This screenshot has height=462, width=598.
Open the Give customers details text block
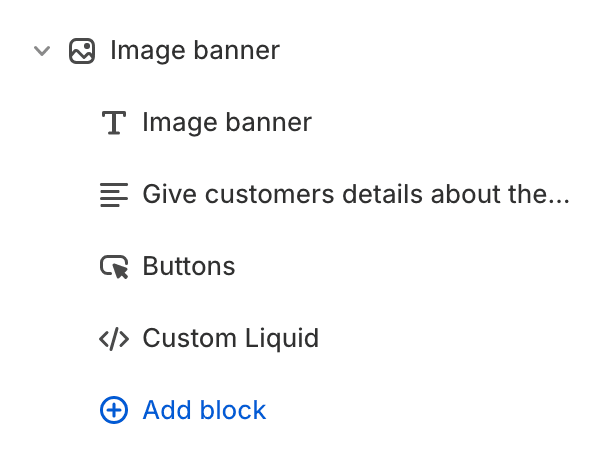(x=356, y=194)
